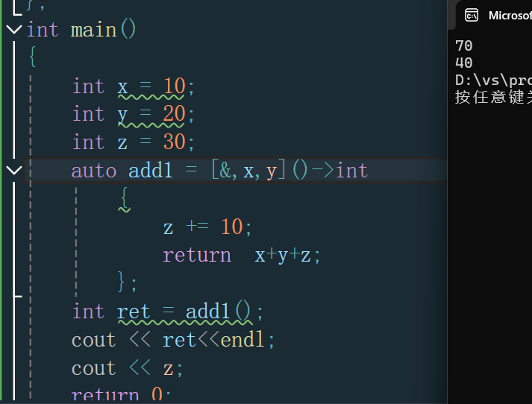Click the 'add1()' call on the ret line
Viewport: 532px width, 404px height.
point(218,311)
